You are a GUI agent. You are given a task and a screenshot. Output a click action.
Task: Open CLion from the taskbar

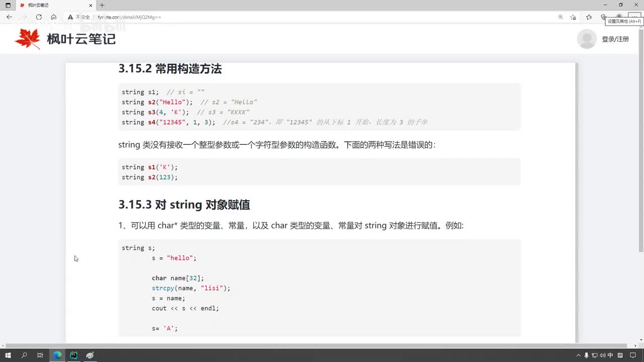click(x=74, y=355)
